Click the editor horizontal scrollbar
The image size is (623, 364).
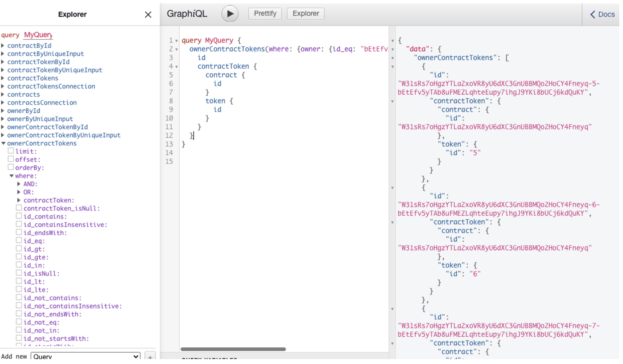(x=233, y=349)
